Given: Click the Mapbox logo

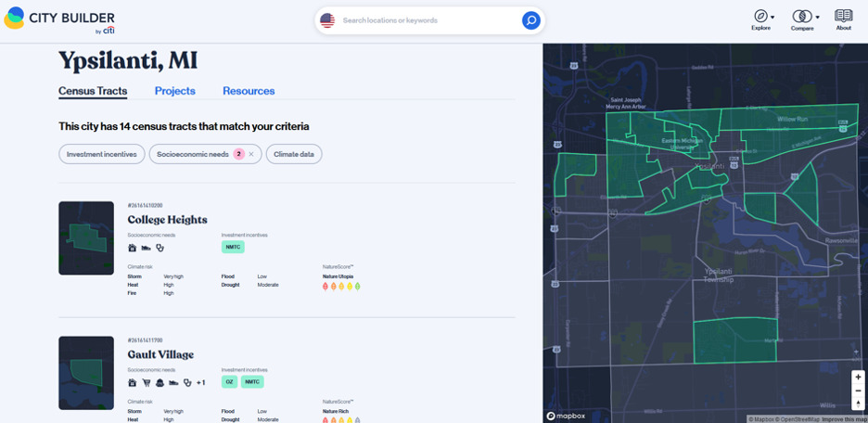Looking at the screenshot, I should (x=565, y=416).
